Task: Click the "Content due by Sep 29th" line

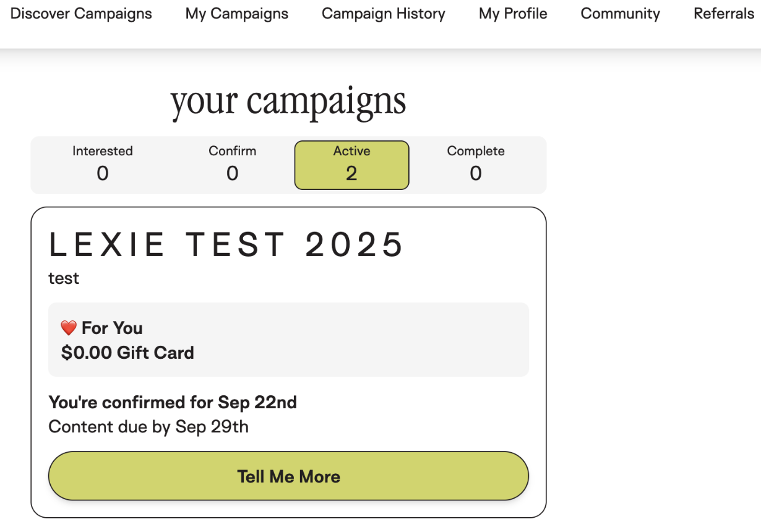Action: click(x=148, y=427)
